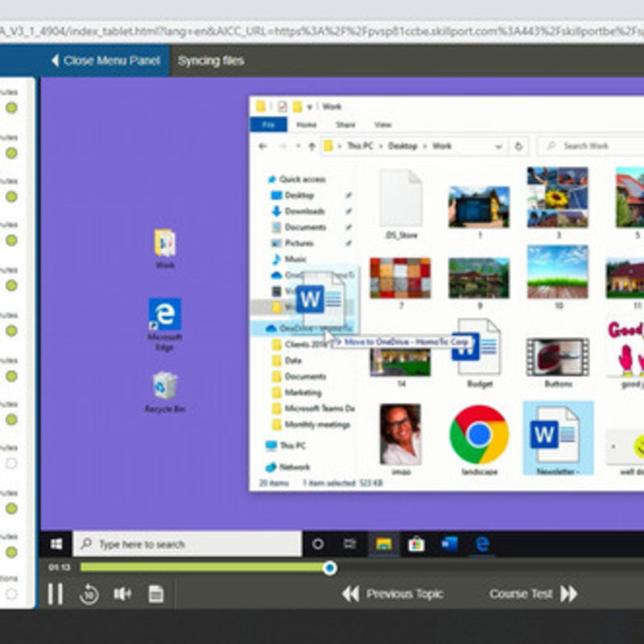Advance to Course Test
644x644 pixels.
534,594
